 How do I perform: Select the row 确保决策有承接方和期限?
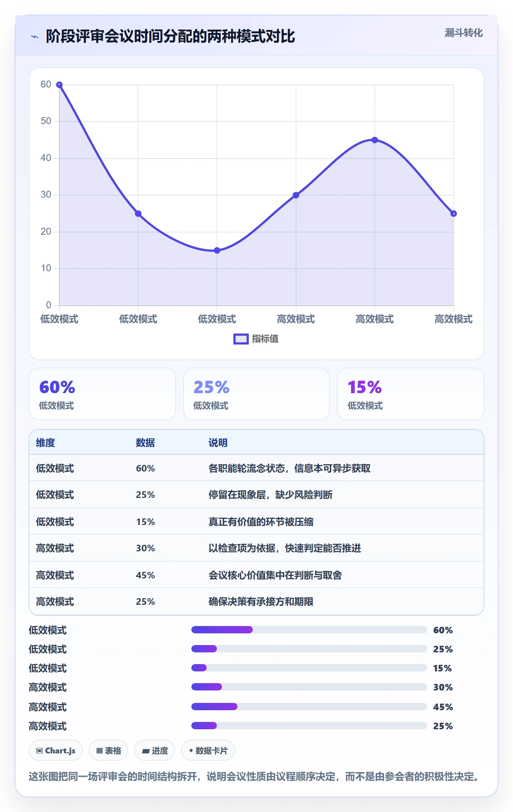pyautogui.click(x=256, y=601)
